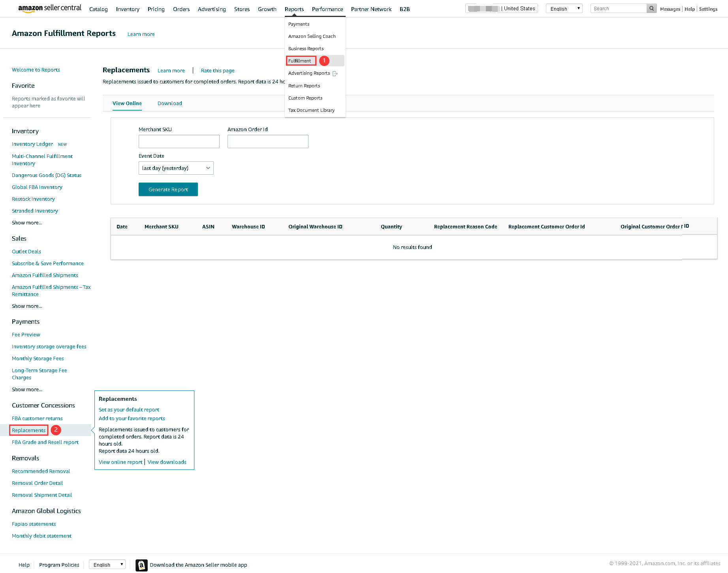The image size is (728, 573).
Task: Click View online report in popup
Action: (x=120, y=462)
